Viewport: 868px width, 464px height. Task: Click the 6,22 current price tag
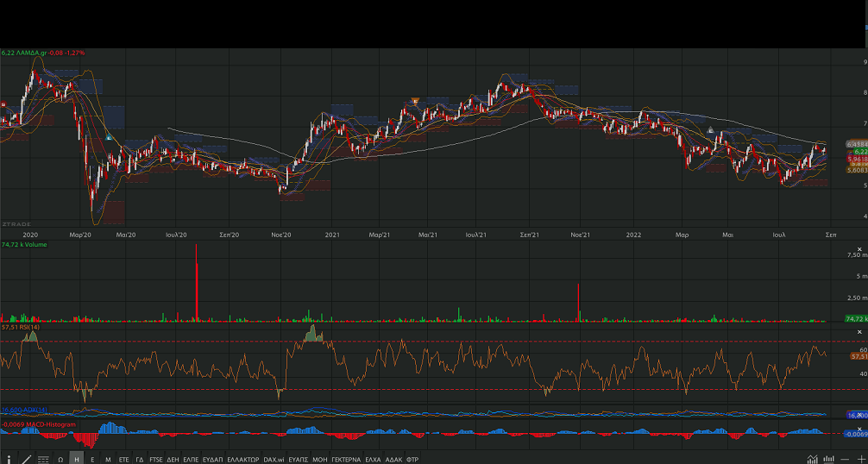pos(859,151)
